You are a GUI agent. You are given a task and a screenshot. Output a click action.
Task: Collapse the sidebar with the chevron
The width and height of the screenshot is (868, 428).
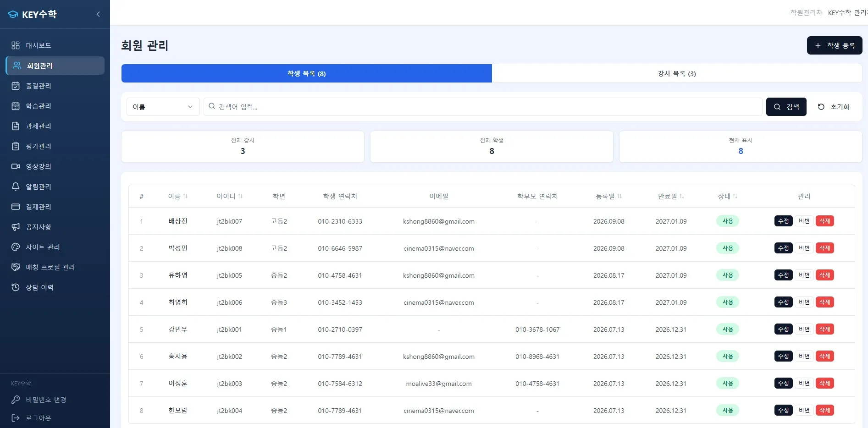(x=98, y=14)
